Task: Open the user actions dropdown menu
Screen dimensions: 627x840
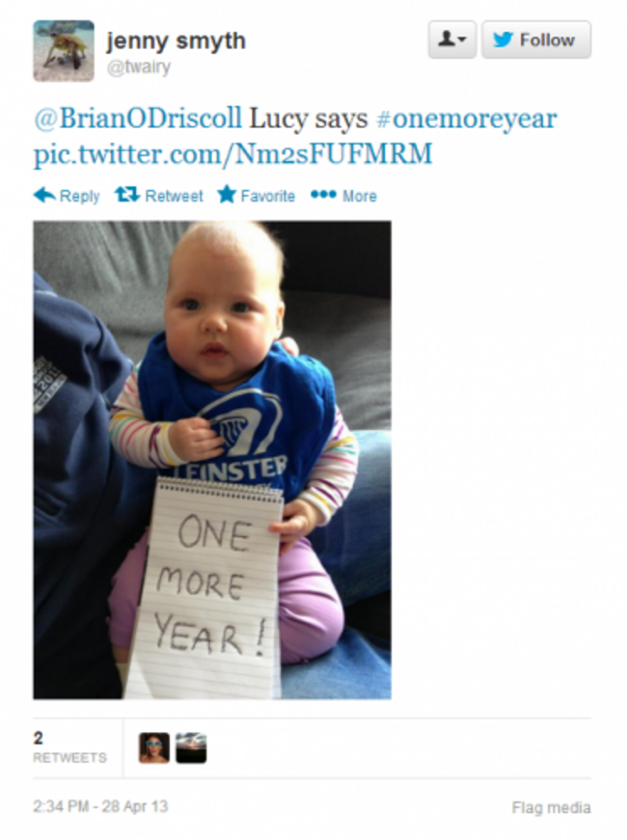Action: click(x=452, y=40)
